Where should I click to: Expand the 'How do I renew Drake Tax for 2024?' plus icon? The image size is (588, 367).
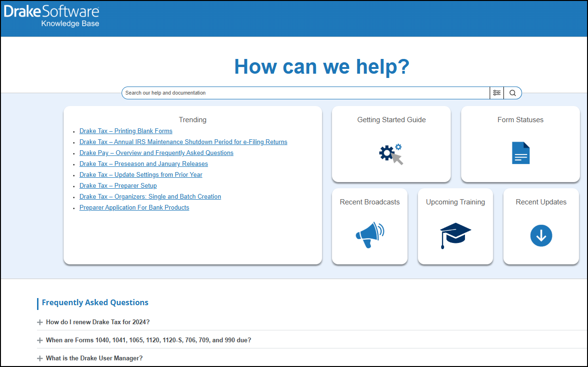coord(40,322)
